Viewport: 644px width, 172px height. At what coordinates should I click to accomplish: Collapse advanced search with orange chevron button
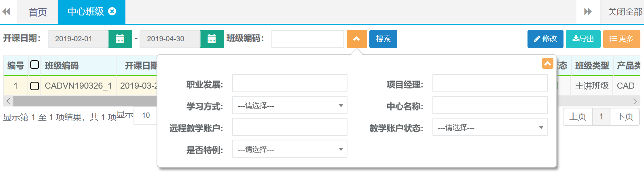coord(356,39)
